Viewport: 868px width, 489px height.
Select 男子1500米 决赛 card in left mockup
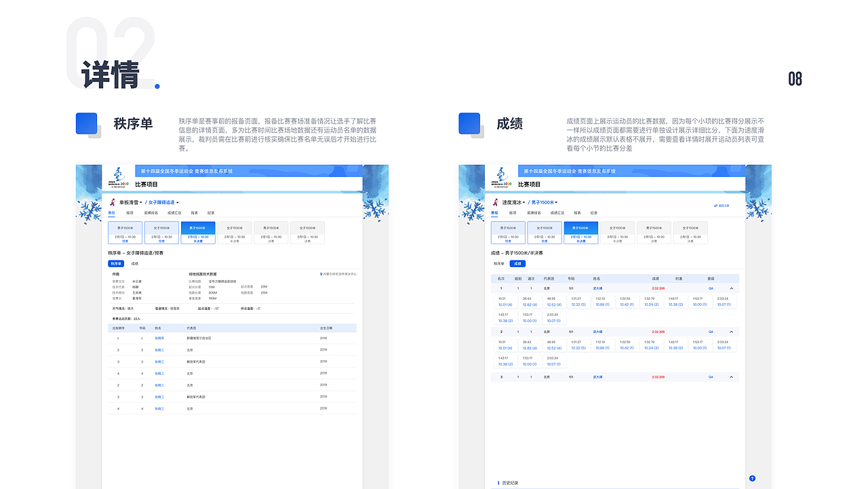(x=271, y=233)
